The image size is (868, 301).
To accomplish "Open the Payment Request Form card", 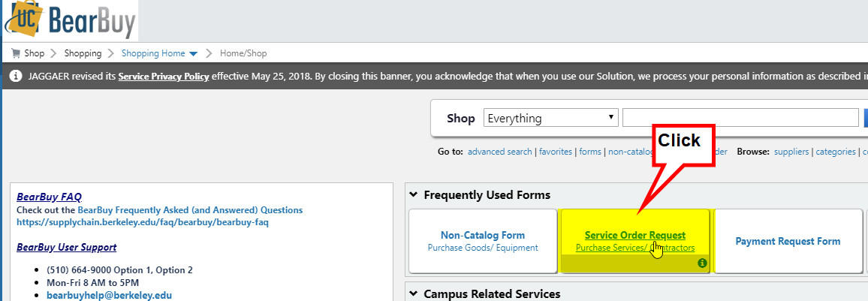I will (788, 241).
